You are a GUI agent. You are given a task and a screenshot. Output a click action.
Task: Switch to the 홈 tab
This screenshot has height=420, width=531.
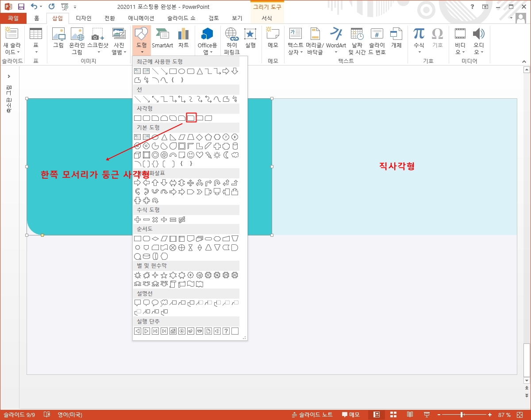click(x=37, y=18)
